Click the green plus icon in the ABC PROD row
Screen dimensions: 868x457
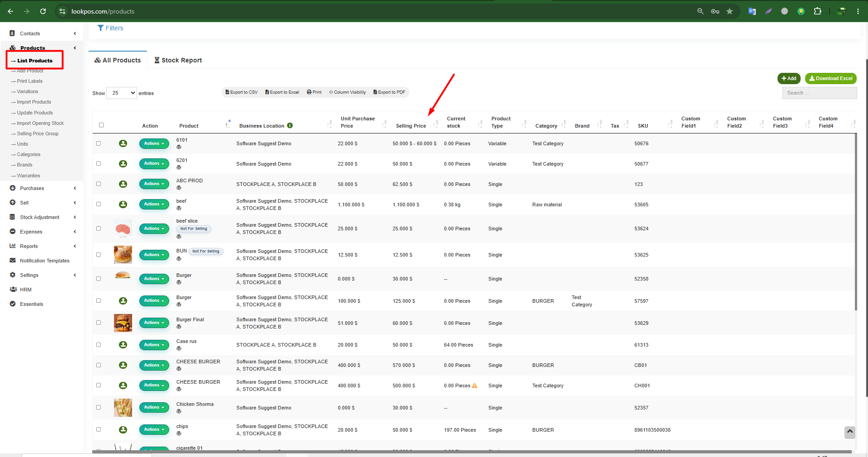(x=123, y=184)
